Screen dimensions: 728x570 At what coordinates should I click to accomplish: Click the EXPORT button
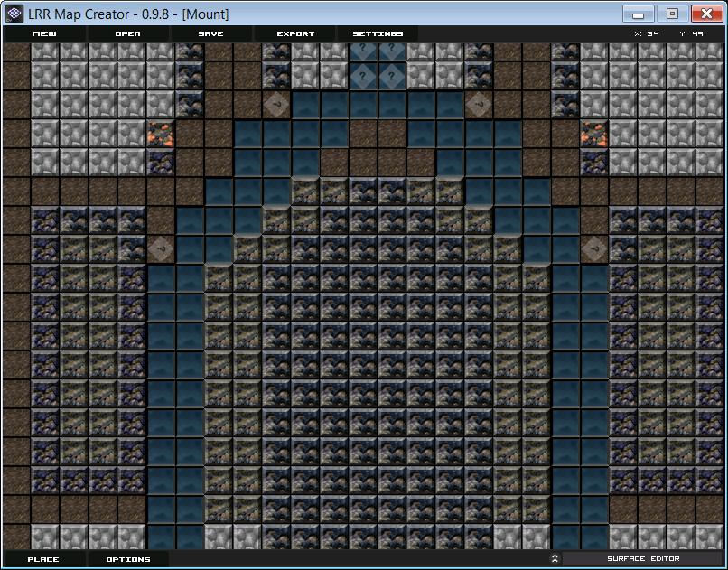(295, 34)
